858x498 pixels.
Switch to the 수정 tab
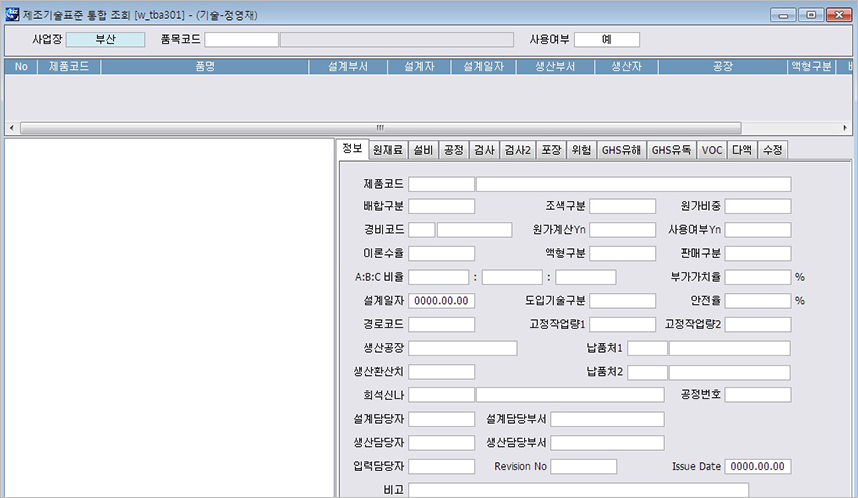click(773, 150)
